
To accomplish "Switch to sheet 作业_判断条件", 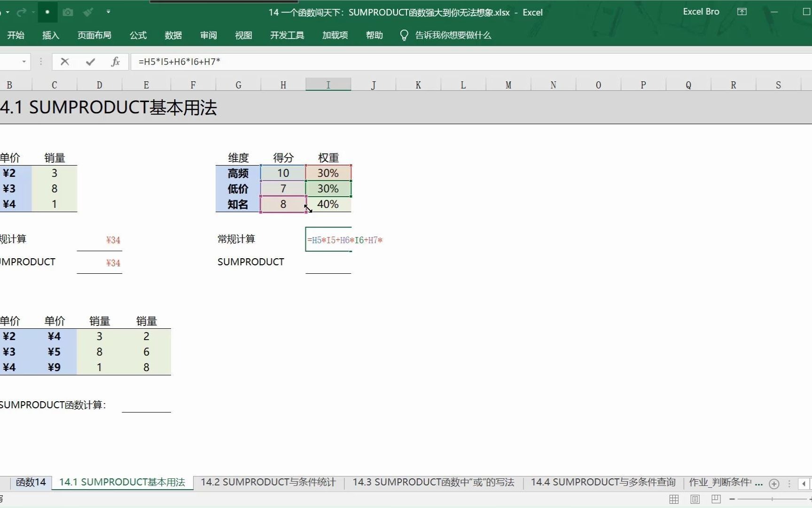I will pyautogui.click(x=720, y=482).
